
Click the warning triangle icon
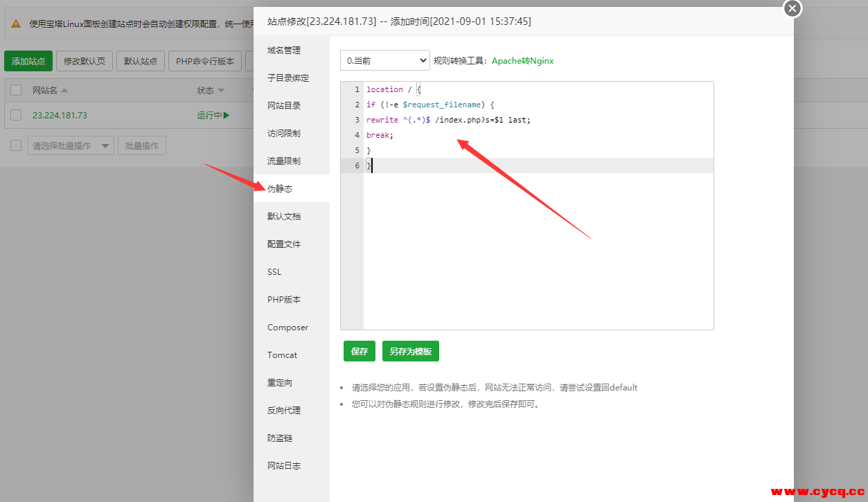pyautogui.click(x=16, y=24)
